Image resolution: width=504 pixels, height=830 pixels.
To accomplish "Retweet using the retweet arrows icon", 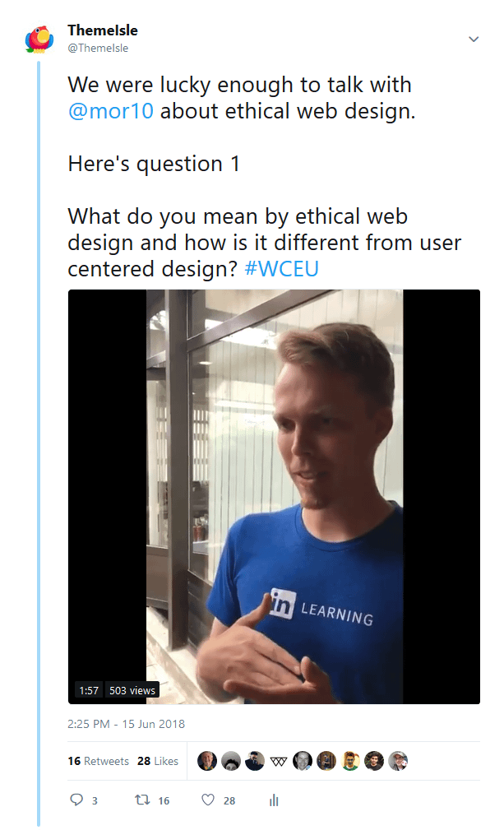I will (141, 800).
